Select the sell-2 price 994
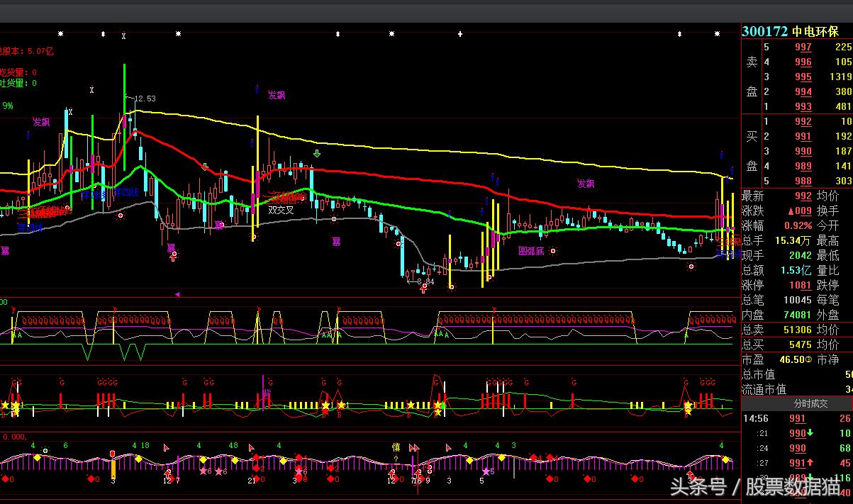This screenshot has height=504, width=853. [x=803, y=91]
